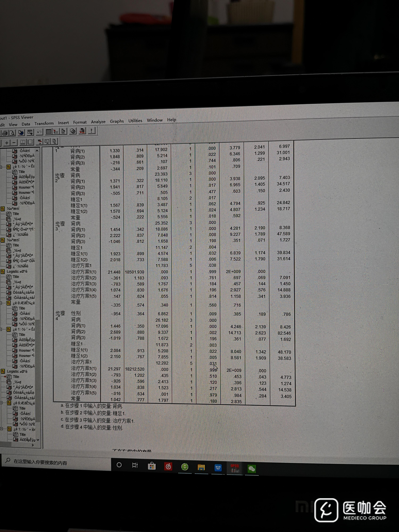Open WeChat from the taskbar
Screen dimensions: 399x532
click(x=252, y=469)
